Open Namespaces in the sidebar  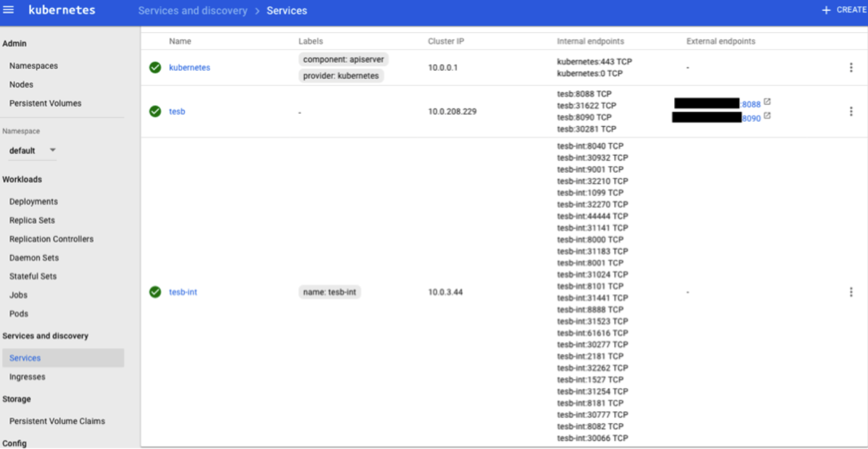pyautogui.click(x=34, y=66)
